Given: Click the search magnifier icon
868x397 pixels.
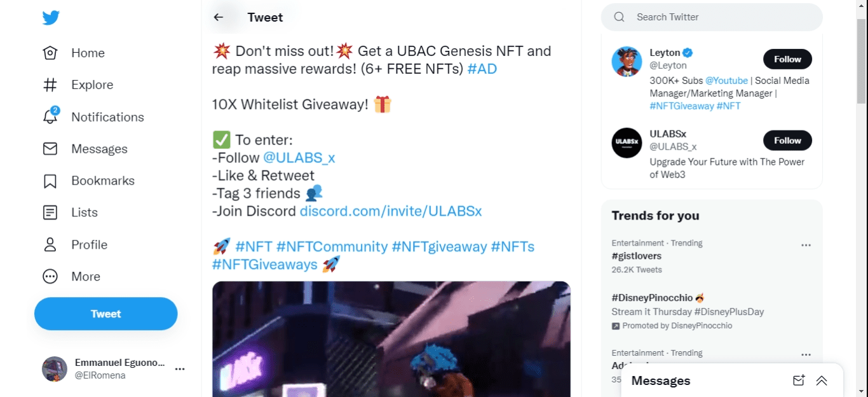Looking at the screenshot, I should 619,17.
